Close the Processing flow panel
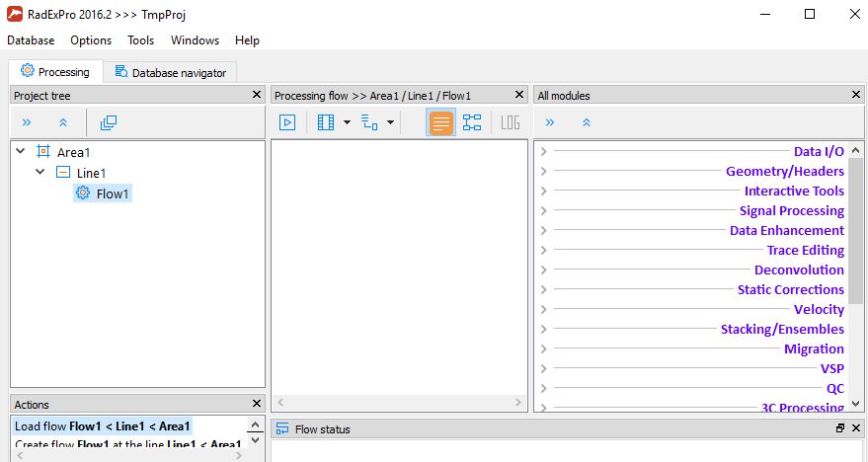 (x=518, y=95)
